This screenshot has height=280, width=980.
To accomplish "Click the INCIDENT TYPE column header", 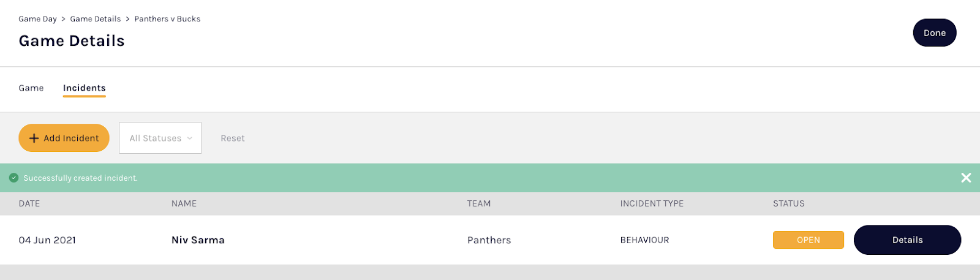I will (652, 203).
